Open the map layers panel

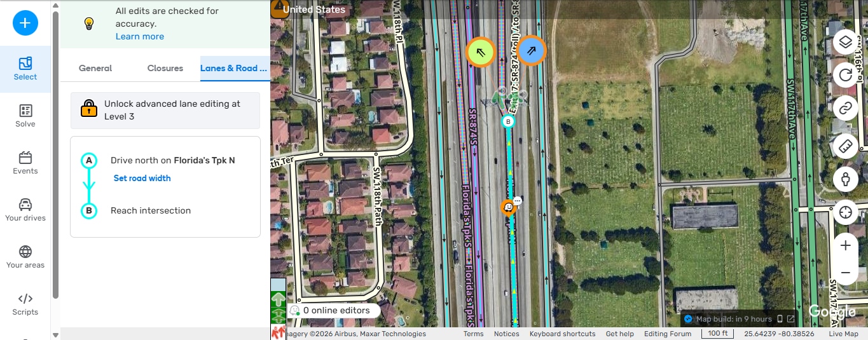pyautogui.click(x=845, y=43)
